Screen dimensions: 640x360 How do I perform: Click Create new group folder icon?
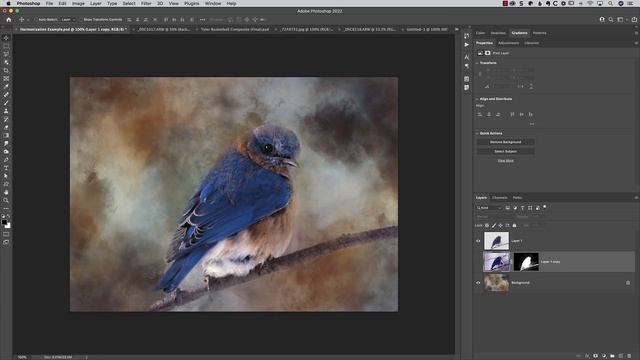tap(612, 356)
